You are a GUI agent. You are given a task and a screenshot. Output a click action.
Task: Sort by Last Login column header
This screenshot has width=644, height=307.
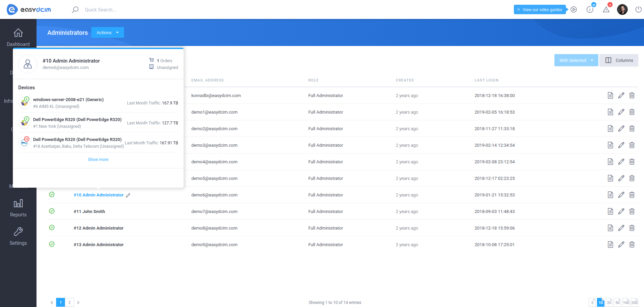(x=486, y=80)
